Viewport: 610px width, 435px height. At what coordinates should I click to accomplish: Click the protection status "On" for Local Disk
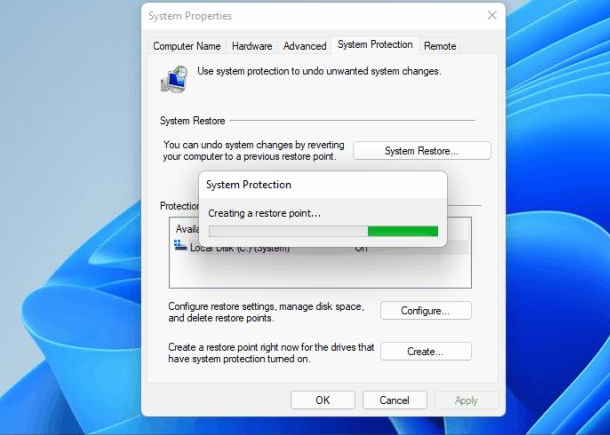tap(361, 248)
